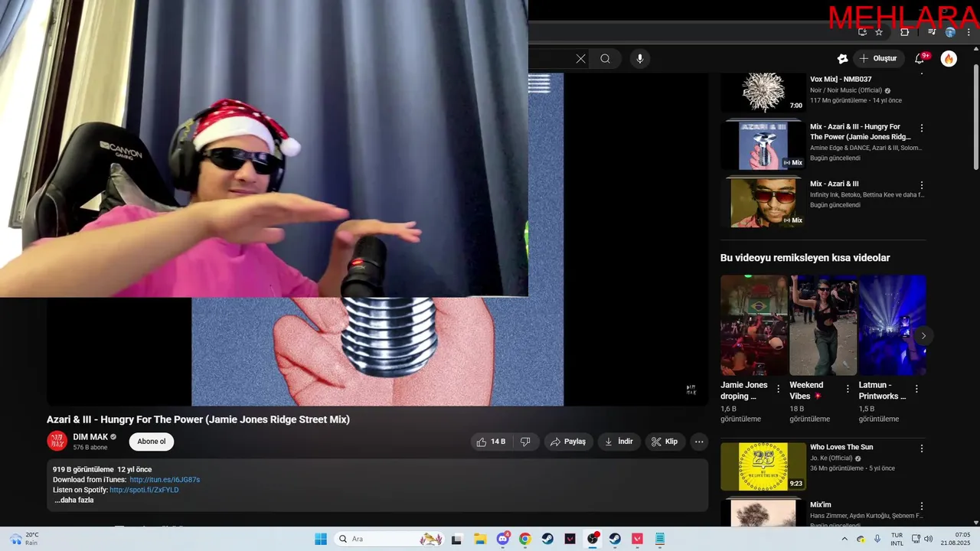The height and width of the screenshot is (551, 980).
Task: Open the rain weather widget
Action: (24, 539)
